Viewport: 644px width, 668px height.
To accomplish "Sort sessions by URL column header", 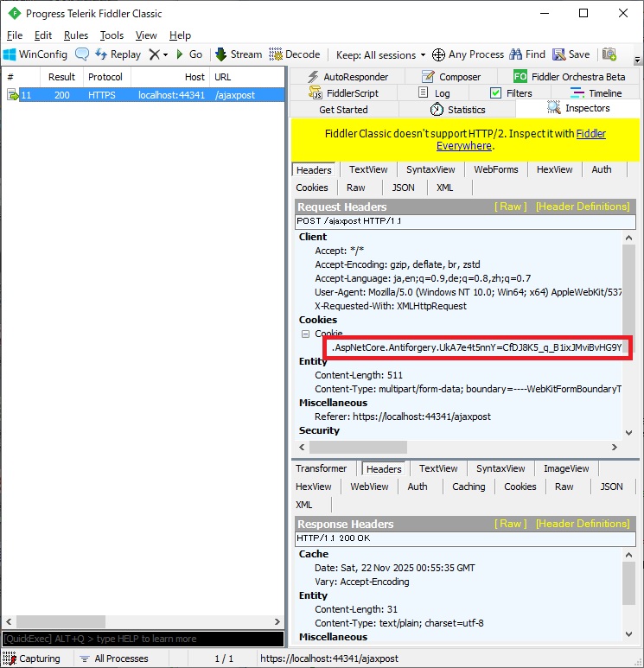I will [247, 77].
